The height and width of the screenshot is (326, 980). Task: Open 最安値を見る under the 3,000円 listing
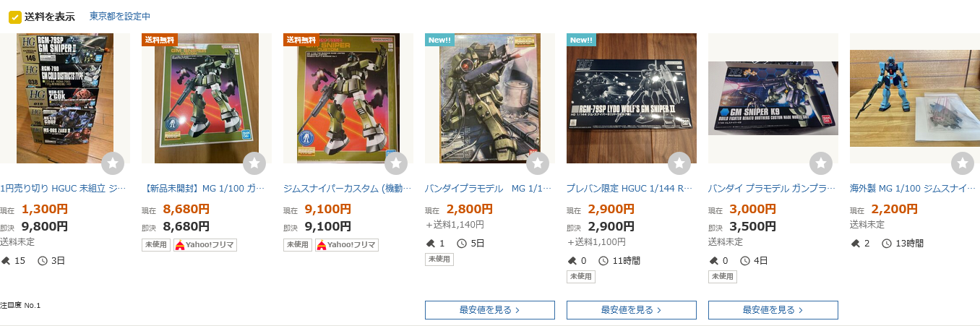click(773, 310)
